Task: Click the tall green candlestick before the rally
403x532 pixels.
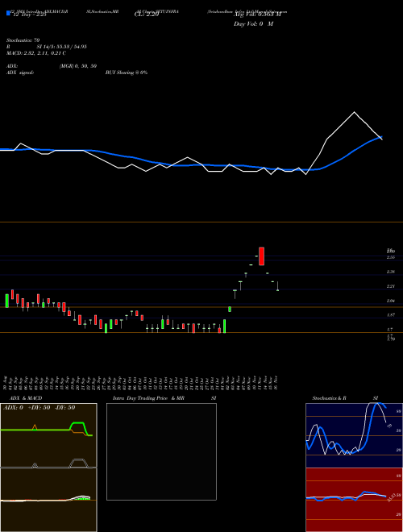Action: [224, 326]
